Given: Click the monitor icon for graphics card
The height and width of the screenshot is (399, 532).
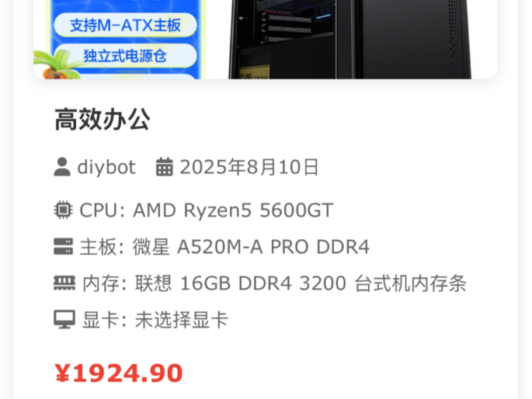Looking at the screenshot, I should 64,319.
